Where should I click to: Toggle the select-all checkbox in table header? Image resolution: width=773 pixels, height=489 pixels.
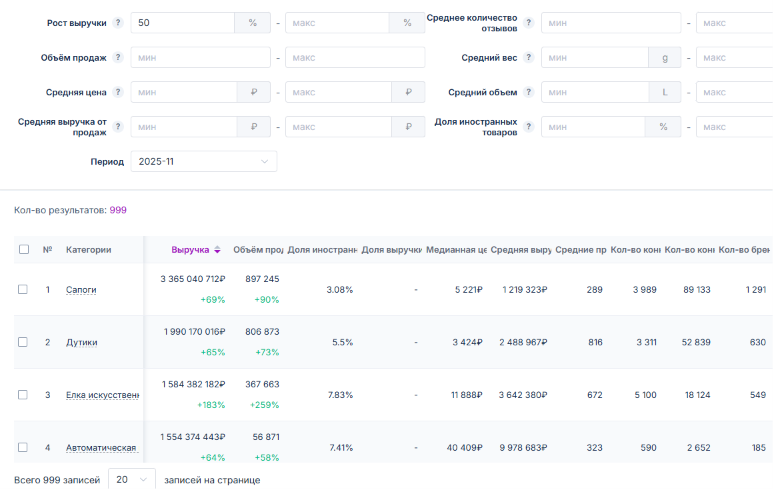click(x=24, y=249)
